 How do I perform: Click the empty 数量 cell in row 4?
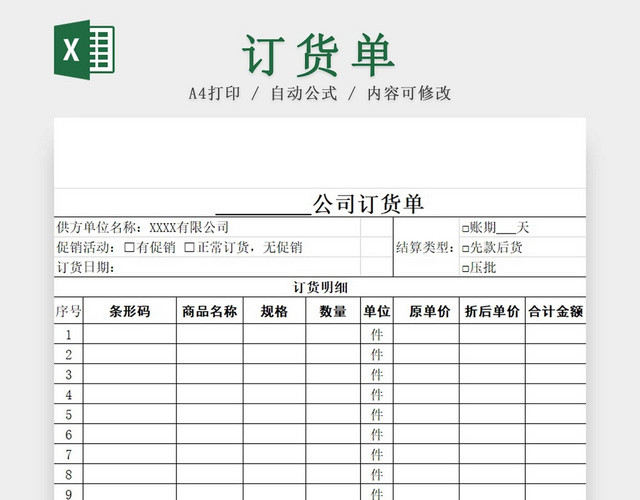[333, 394]
